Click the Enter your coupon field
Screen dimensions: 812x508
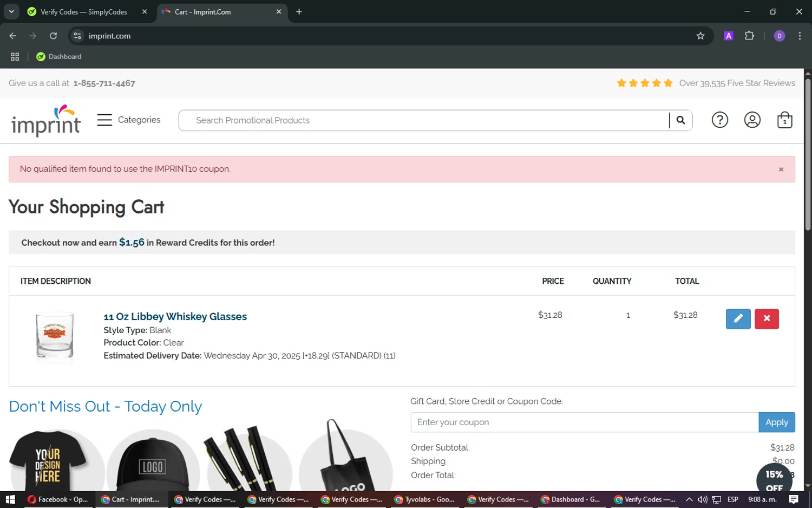point(585,422)
